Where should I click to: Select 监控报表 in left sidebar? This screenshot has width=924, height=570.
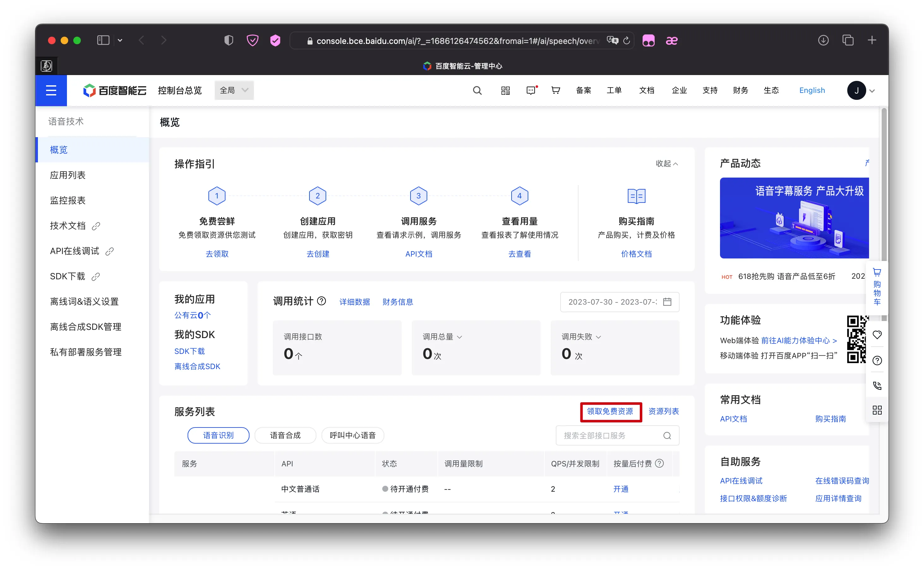click(x=68, y=201)
